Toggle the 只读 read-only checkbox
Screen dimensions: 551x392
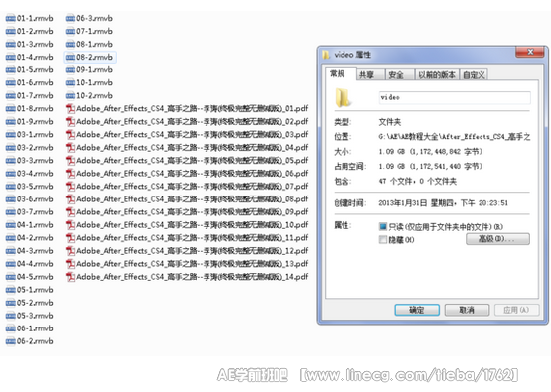pos(383,227)
